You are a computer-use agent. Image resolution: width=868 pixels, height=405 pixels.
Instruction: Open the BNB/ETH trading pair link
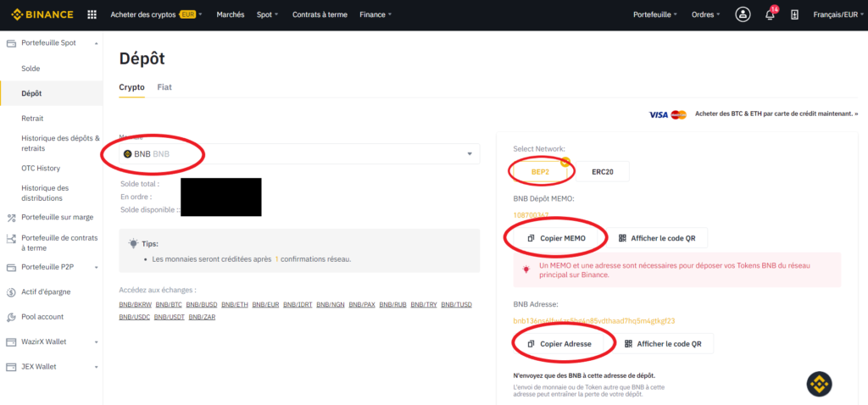point(235,305)
